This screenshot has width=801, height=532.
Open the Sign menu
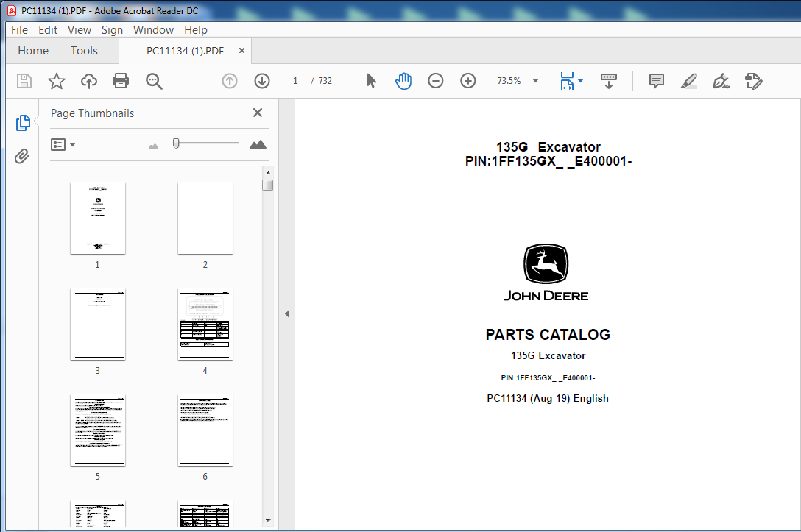click(112, 30)
